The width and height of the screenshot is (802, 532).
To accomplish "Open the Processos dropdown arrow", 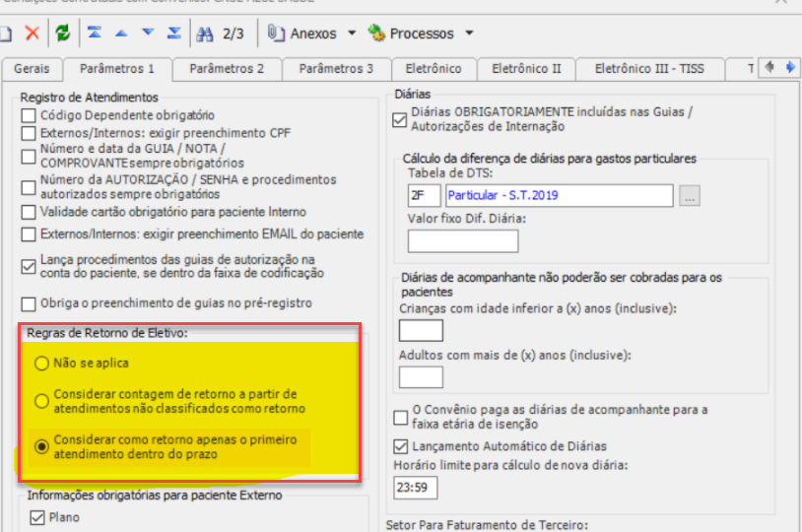I will coord(469,33).
